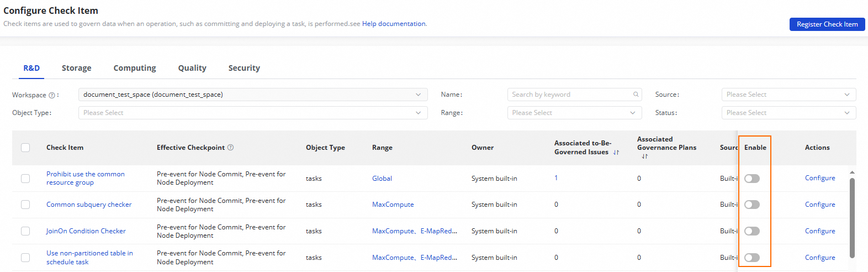Switch to the Storage tab
Viewport: 868px width, 272px height.
(77, 68)
